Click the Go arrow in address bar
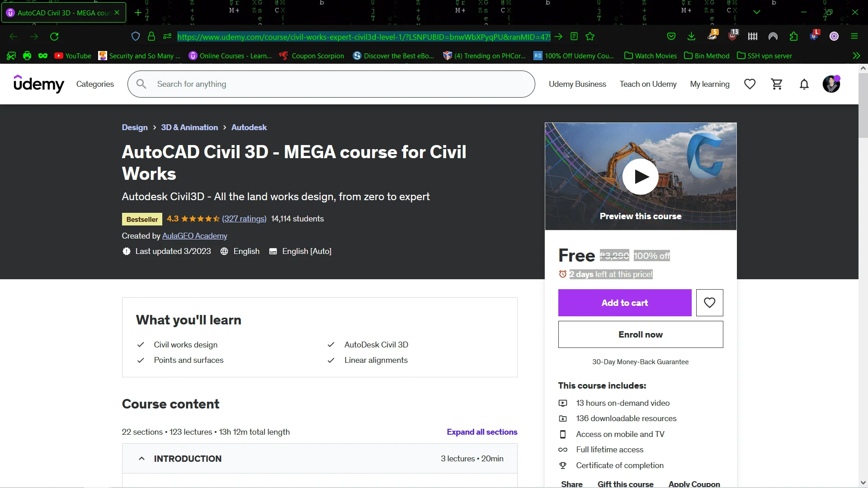 [559, 37]
